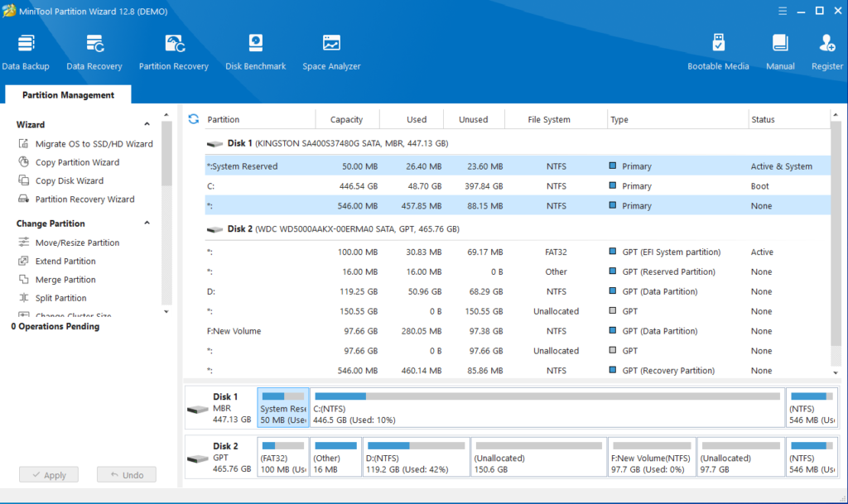The height and width of the screenshot is (504, 848).
Task: Open the Data Backup tool
Action: pos(26,52)
